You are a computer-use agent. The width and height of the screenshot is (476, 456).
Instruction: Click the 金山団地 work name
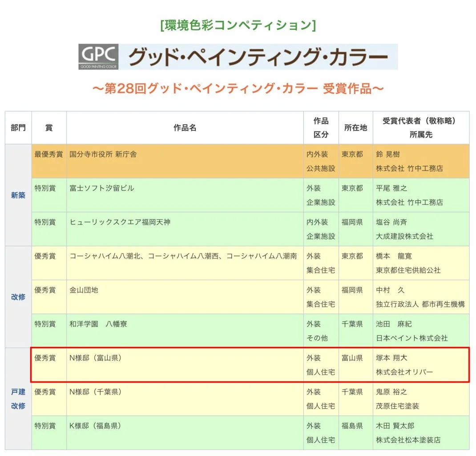[x=84, y=290]
